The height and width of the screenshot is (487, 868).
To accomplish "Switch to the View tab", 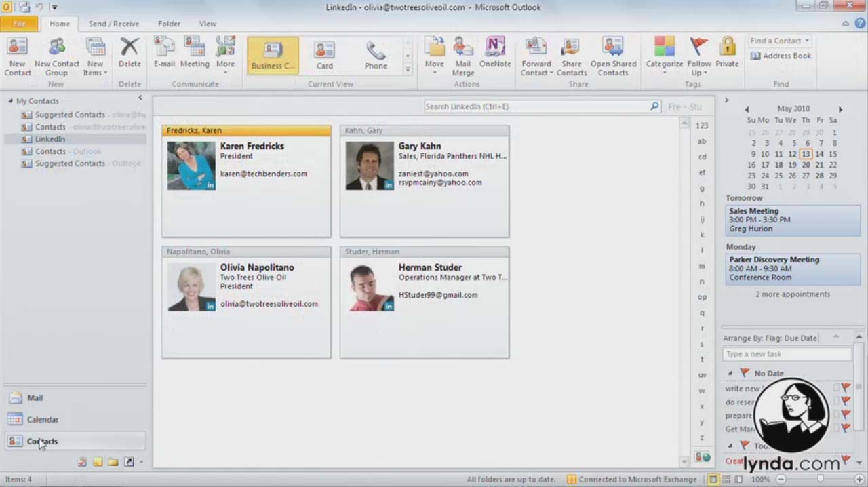I will point(208,24).
